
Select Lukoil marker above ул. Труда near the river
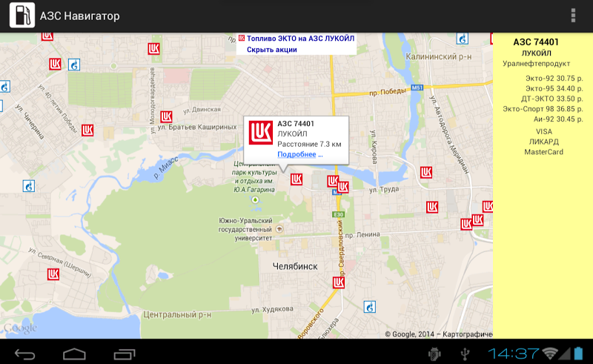point(425,173)
